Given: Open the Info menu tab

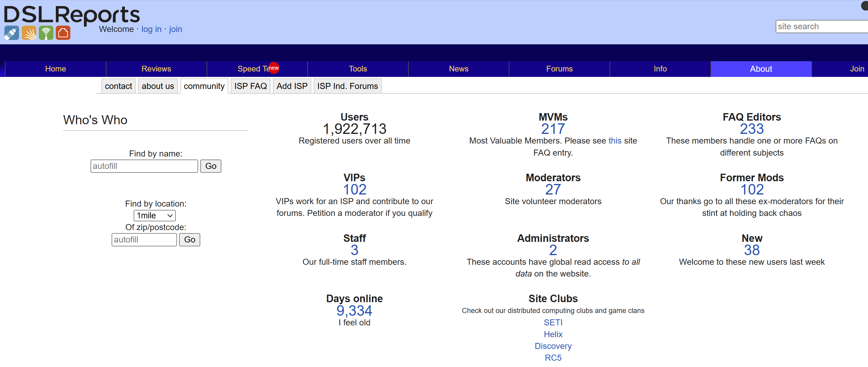Looking at the screenshot, I should tap(660, 69).
